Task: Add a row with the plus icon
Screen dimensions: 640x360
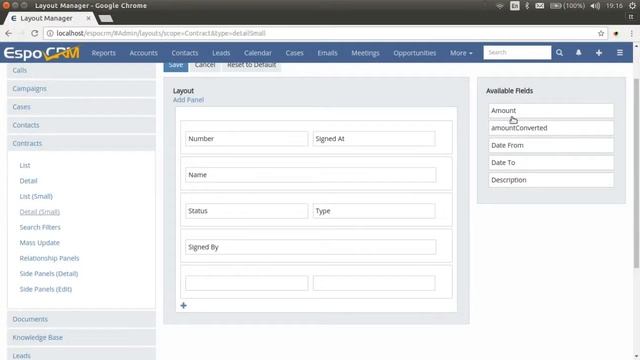Action: tap(183, 305)
